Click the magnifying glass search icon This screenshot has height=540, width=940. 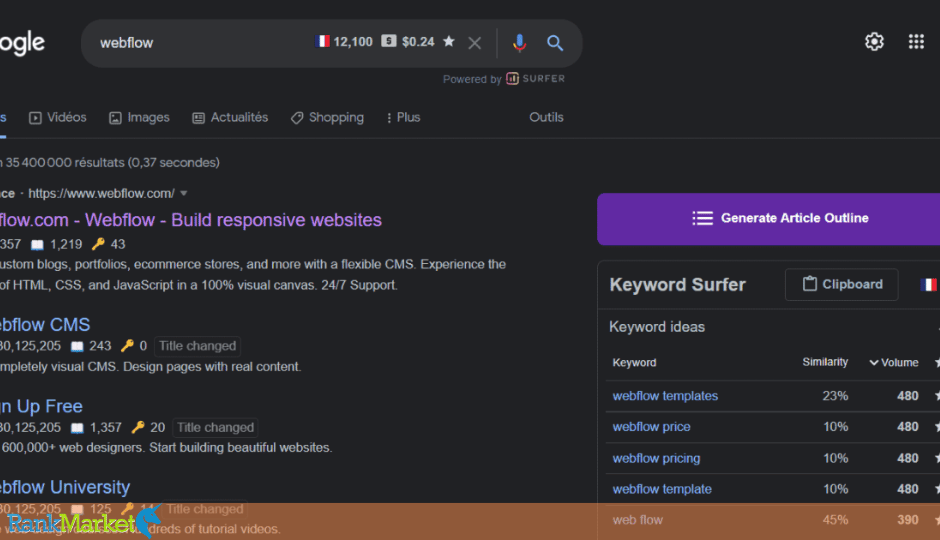(x=555, y=43)
